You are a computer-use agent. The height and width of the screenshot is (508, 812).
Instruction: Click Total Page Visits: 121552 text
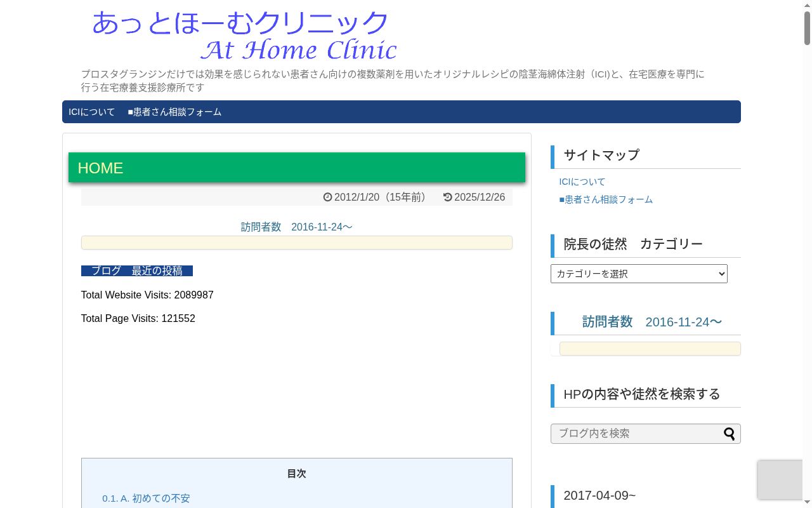pos(138,319)
